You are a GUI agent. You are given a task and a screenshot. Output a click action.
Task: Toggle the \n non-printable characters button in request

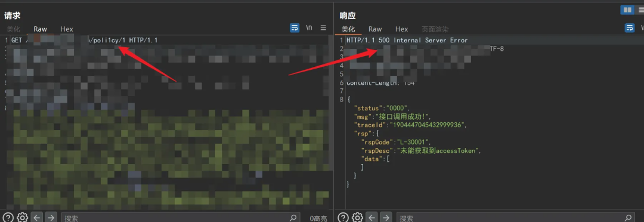coord(309,28)
